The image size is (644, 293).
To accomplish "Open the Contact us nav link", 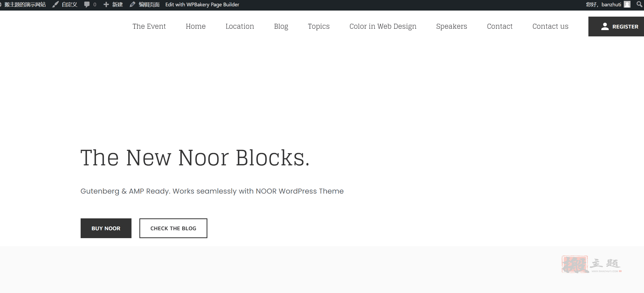I will (550, 26).
